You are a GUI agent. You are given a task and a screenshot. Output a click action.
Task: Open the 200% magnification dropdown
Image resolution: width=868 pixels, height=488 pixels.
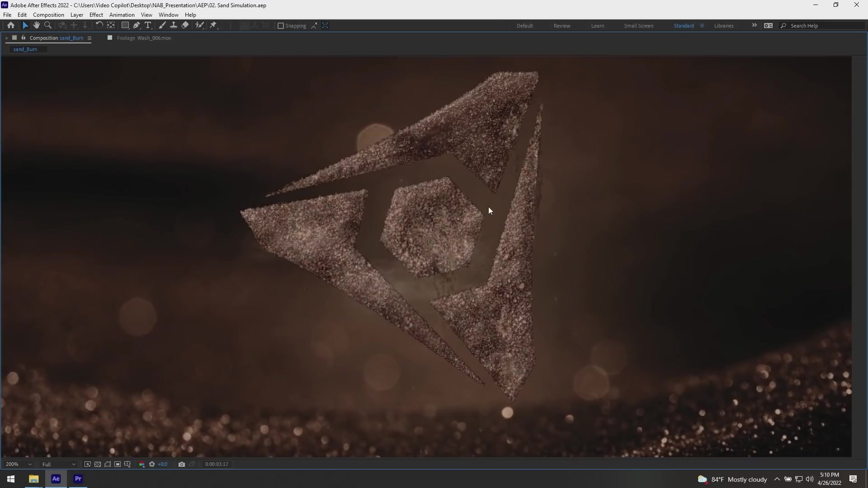pyautogui.click(x=18, y=464)
